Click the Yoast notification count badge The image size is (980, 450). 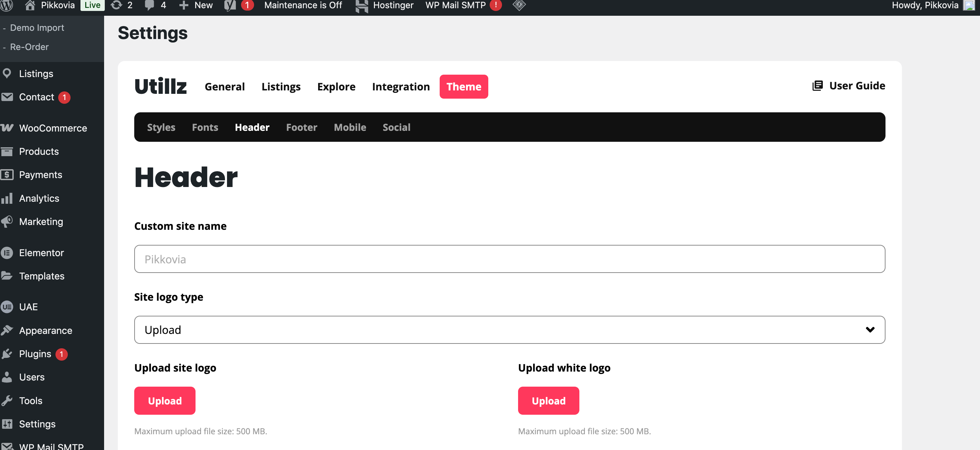pos(247,5)
